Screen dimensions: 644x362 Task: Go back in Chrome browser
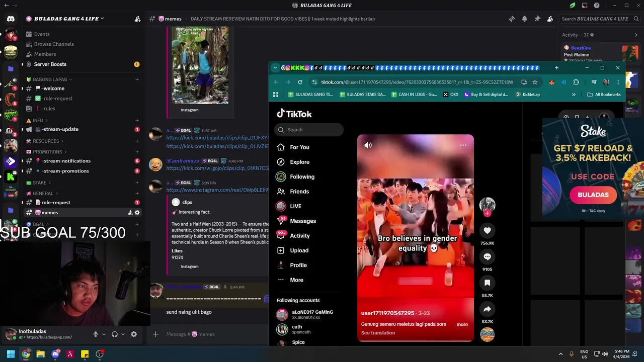(x=276, y=82)
